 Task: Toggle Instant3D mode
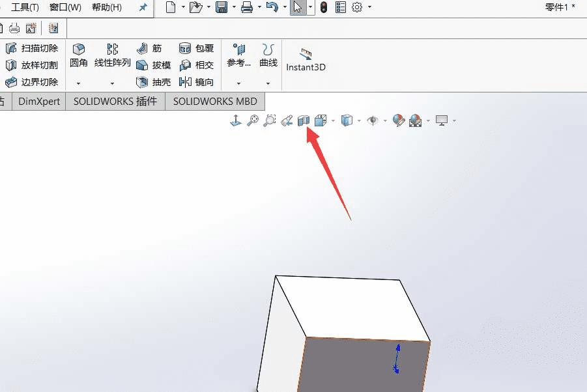pyautogui.click(x=306, y=60)
